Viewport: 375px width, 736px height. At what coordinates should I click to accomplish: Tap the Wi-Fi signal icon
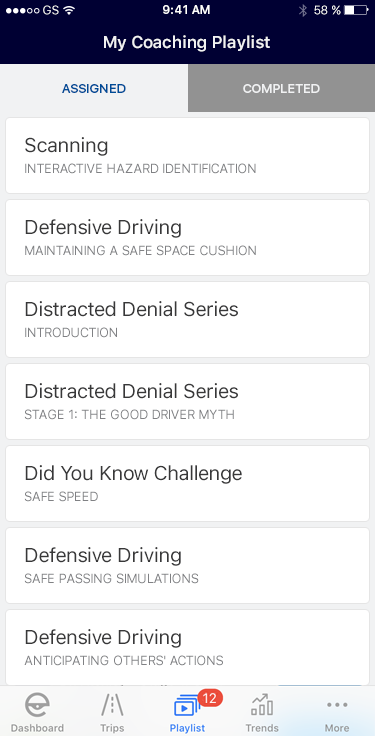(69, 10)
